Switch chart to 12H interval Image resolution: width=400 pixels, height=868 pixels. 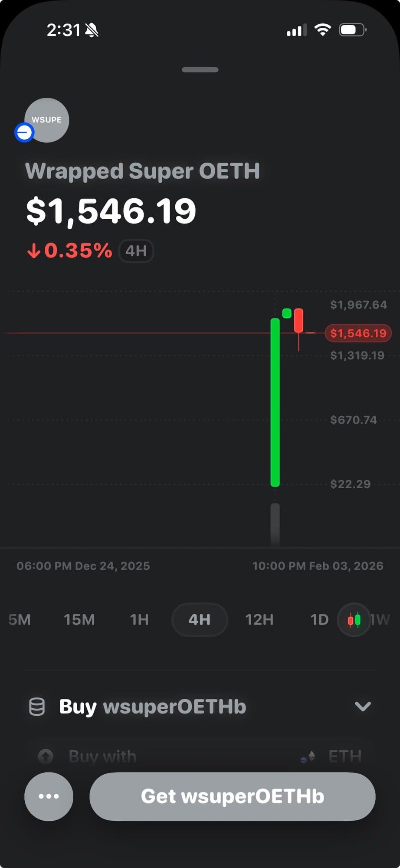coord(259,619)
